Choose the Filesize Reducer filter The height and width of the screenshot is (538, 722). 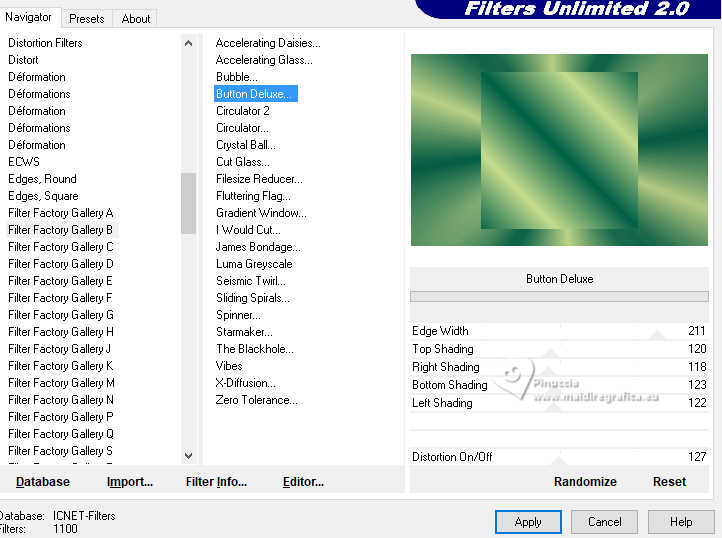click(259, 179)
